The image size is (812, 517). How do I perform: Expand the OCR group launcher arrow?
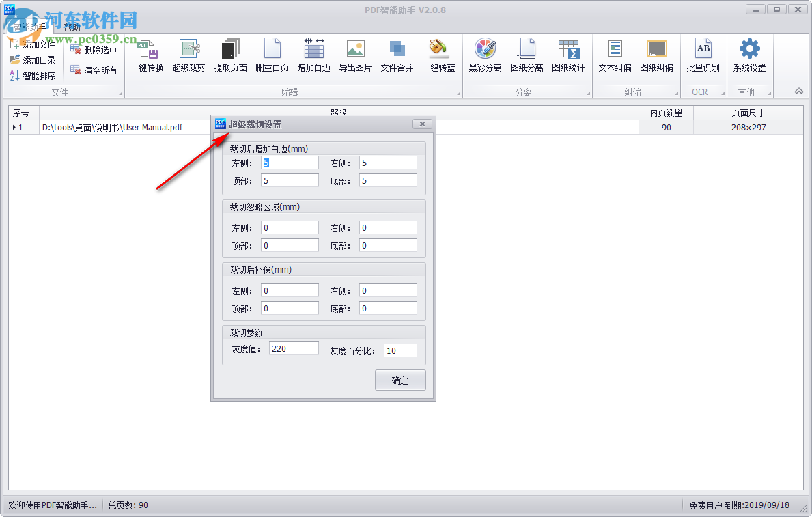tap(723, 94)
